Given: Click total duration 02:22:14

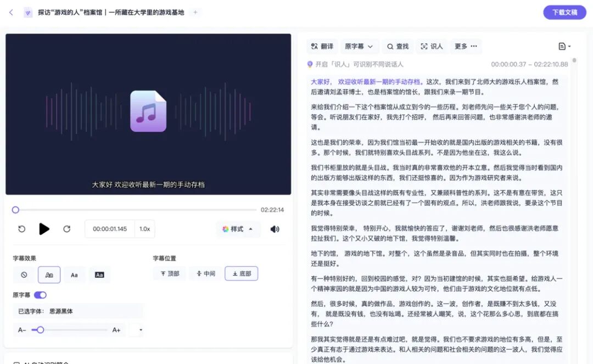Looking at the screenshot, I should pyautogui.click(x=272, y=210).
